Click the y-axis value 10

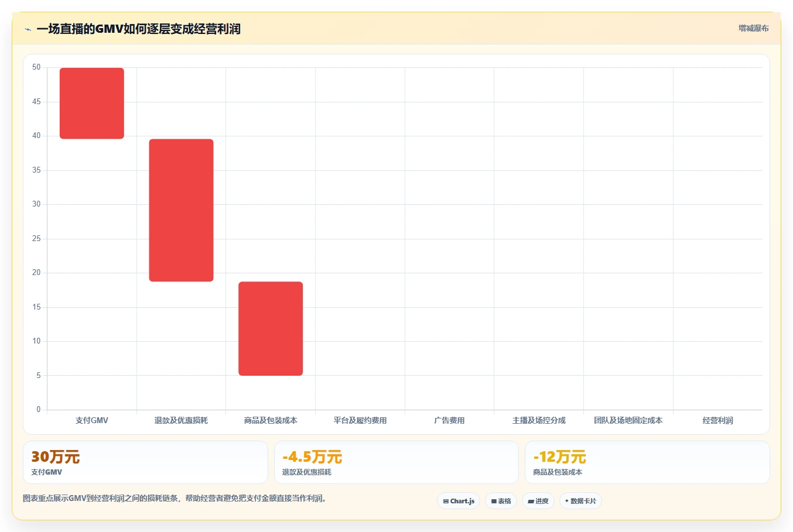tap(36, 341)
